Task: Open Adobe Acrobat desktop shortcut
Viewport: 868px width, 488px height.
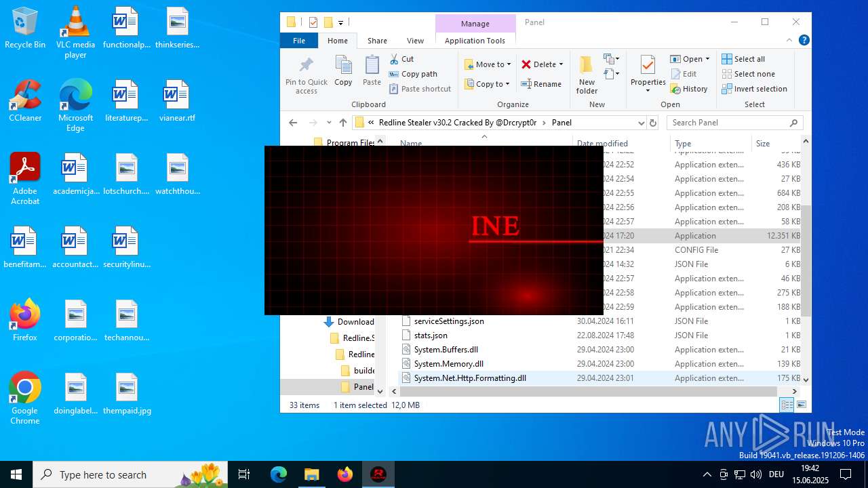Action: 25,179
